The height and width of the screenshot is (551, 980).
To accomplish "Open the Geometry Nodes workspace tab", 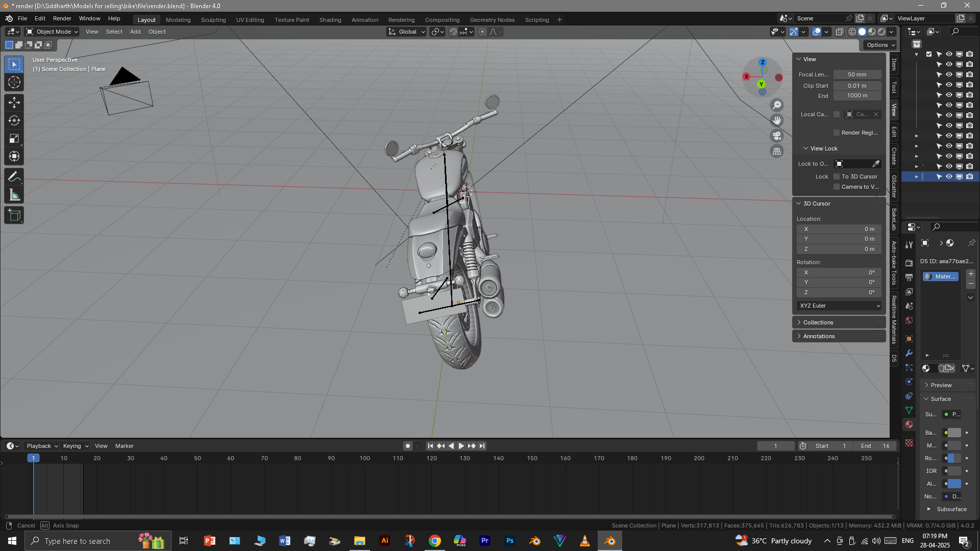I will coord(492,20).
